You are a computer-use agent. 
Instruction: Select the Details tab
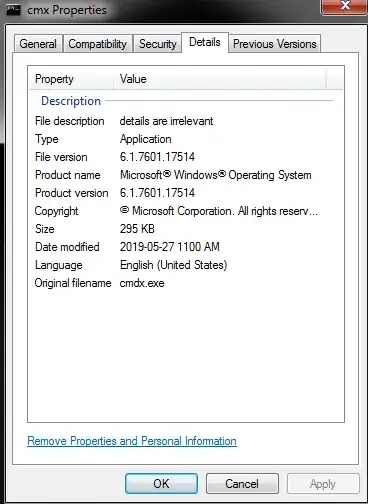pos(205,42)
